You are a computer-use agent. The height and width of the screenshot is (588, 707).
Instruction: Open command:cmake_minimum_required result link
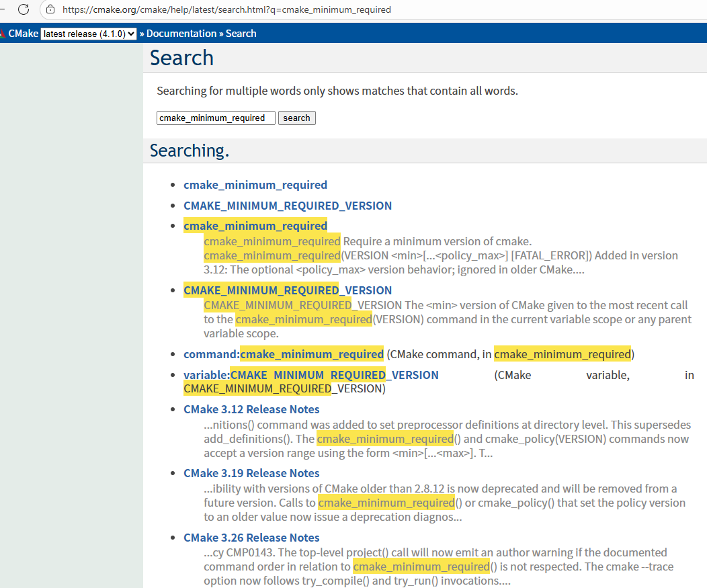[x=284, y=354]
